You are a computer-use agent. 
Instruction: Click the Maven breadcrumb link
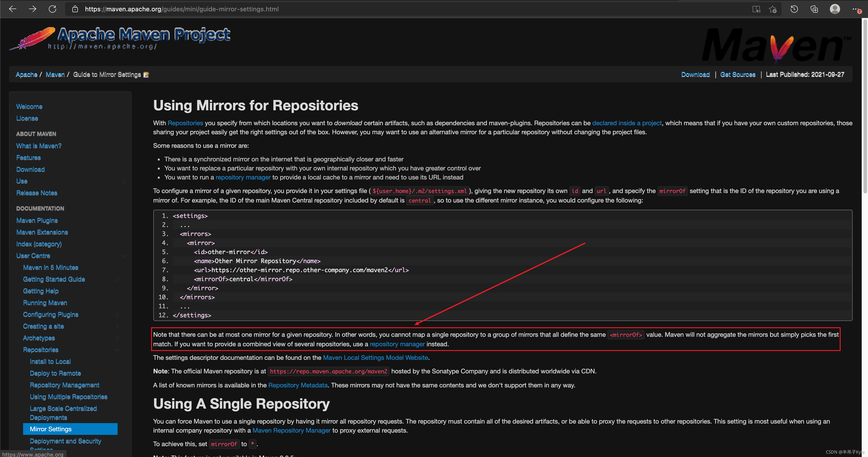[55, 75]
